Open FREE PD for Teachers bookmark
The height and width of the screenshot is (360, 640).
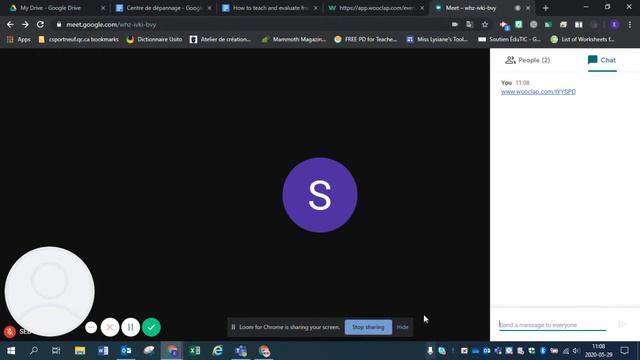coord(366,39)
